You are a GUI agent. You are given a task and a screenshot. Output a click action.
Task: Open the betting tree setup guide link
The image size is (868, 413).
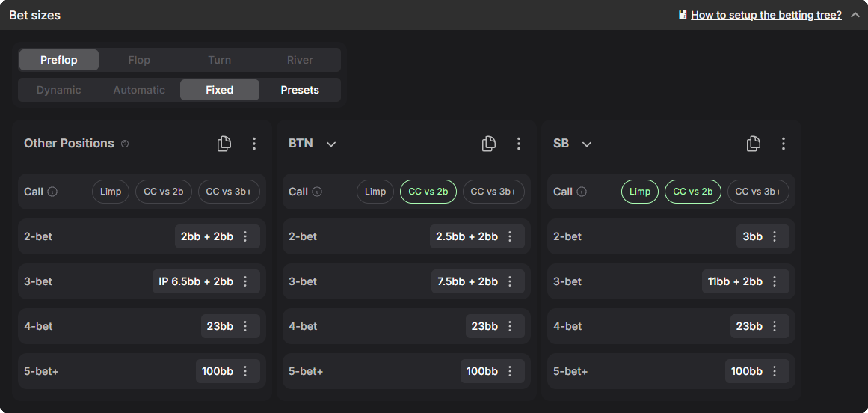766,15
